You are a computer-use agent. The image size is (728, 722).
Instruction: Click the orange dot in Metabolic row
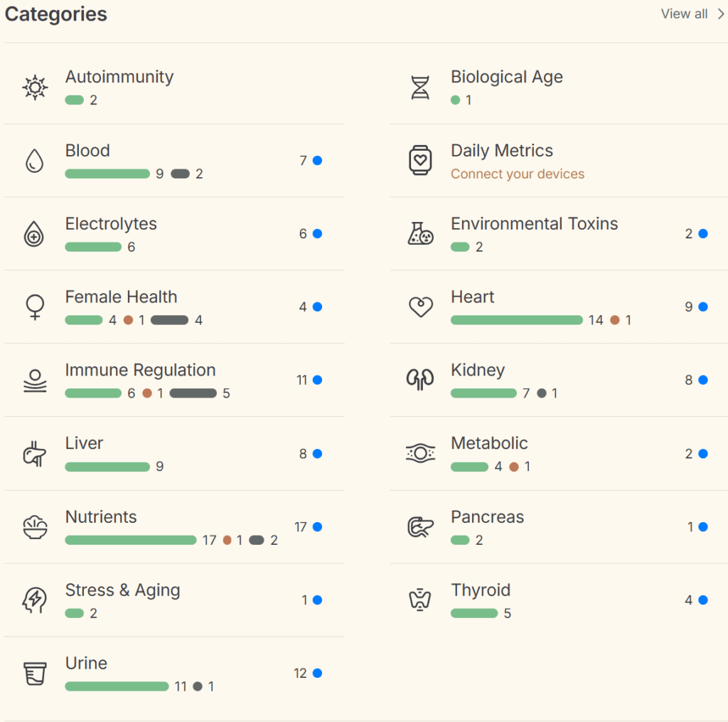pos(514,467)
